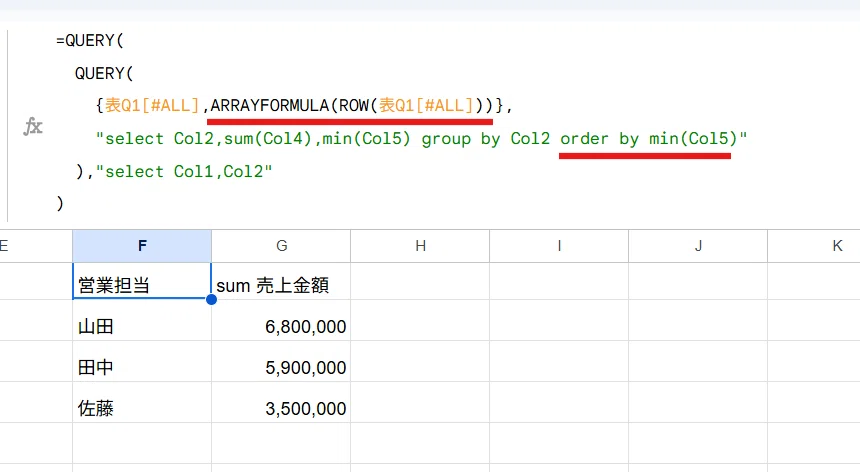Click the blue fill handle on cell F
This screenshot has height=472, width=860.
(x=211, y=299)
